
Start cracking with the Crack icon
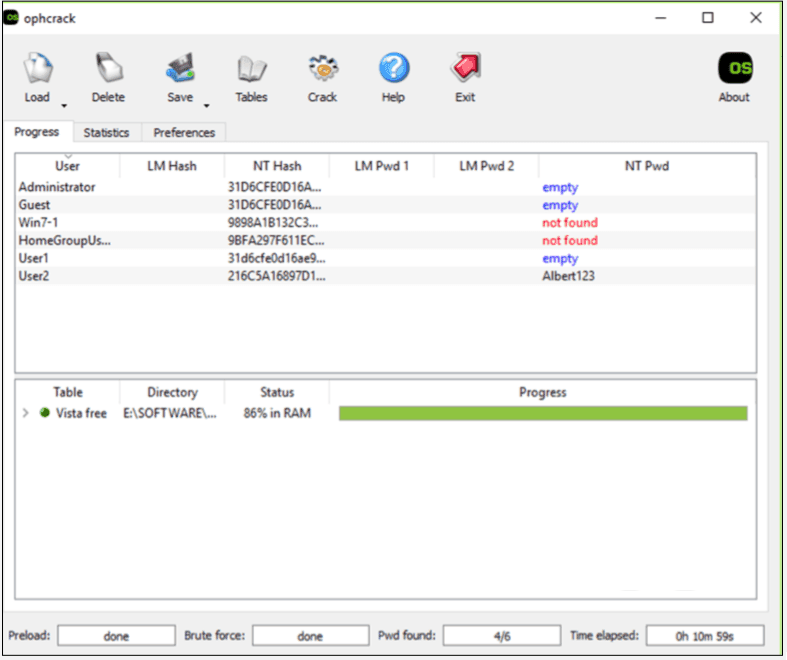click(x=322, y=70)
